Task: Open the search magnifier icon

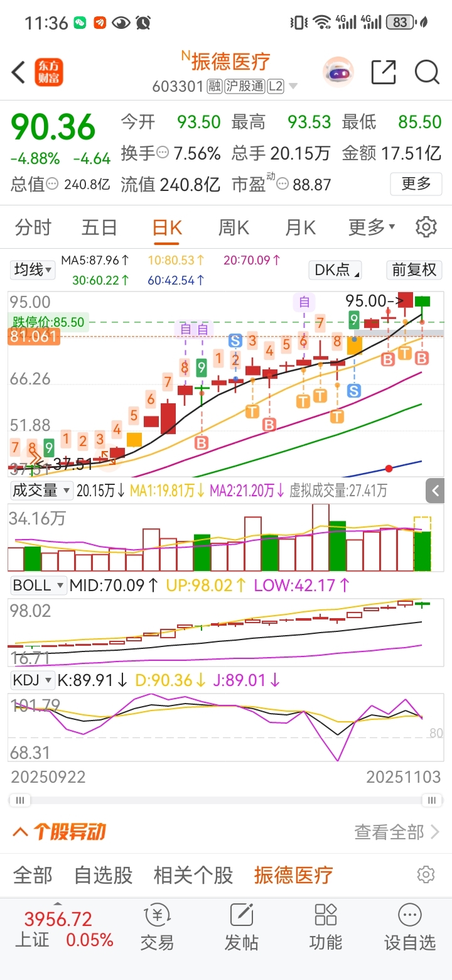Action: tap(427, 72)
